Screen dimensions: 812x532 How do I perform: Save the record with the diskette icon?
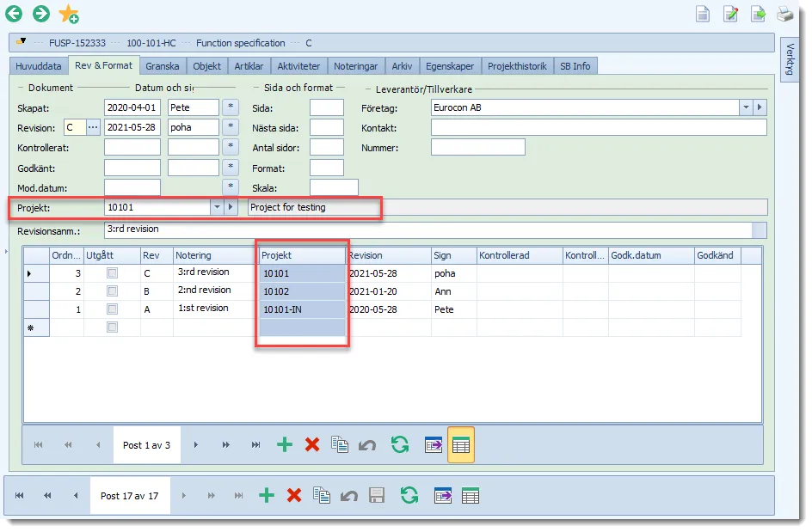(377, 496)
